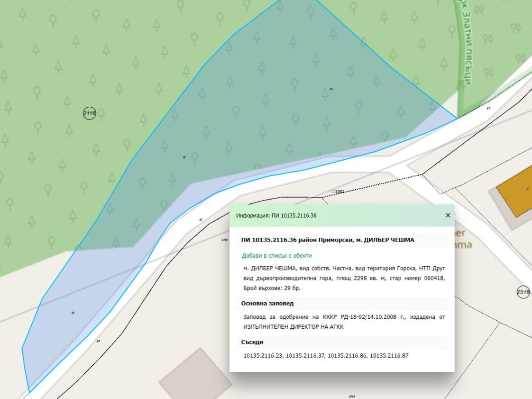Open neighbor parcel 10135.2116.87
Viewport: 532px width, 399px height.
point(389,355)
